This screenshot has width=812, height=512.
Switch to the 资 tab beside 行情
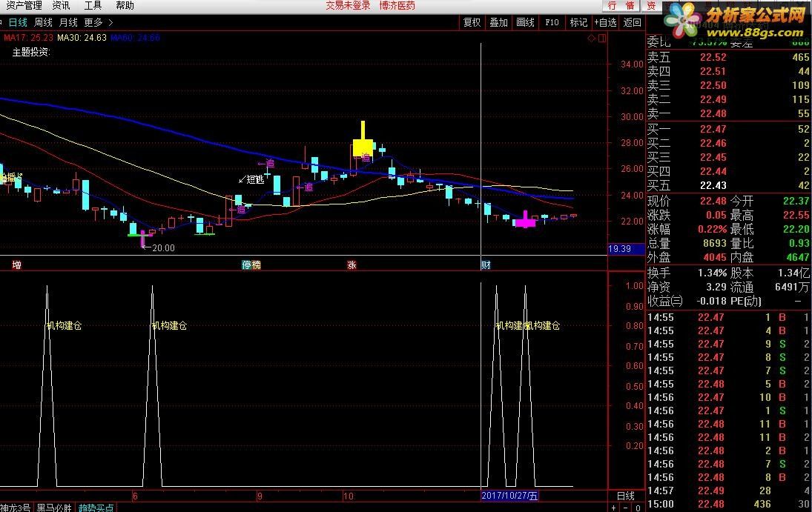(651, 6)
